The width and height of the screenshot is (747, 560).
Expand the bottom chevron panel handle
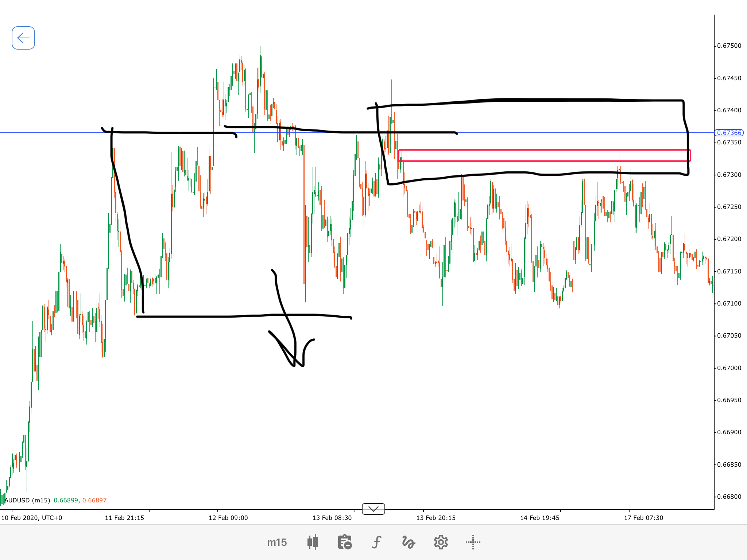373,509
